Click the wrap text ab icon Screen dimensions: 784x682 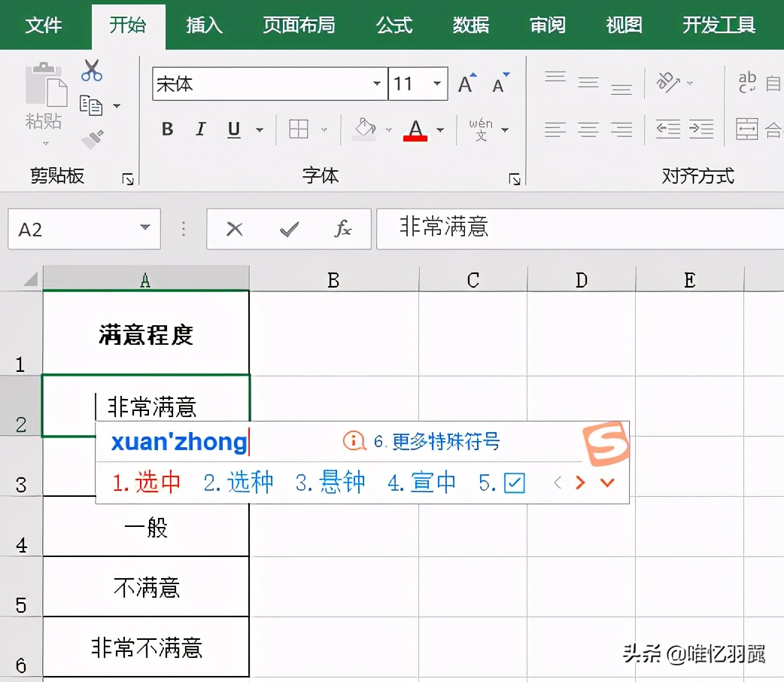point(747,83)
